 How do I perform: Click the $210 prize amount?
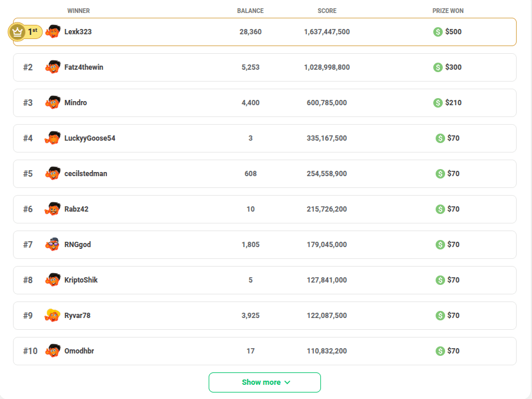pyautogui.click(x=453, y=103)
